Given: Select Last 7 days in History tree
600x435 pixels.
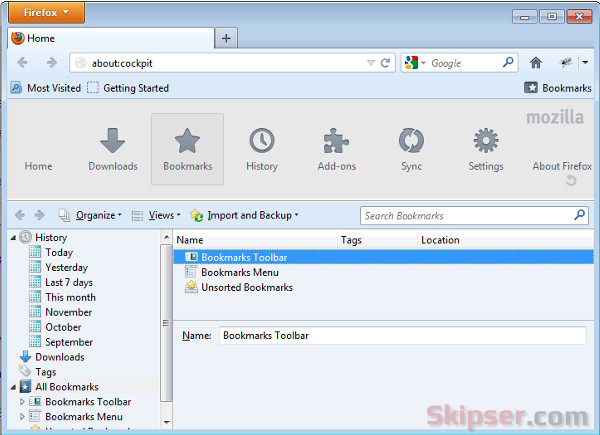Looking at the screenshot, I should [68, 282].
